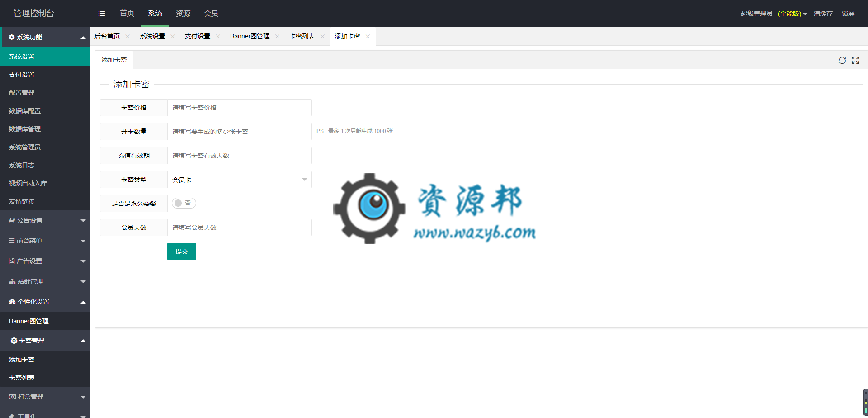The height and width of the screenshot is (418, 868).
Task: Open 系统设置 in the sidebar
Action: pos(45,57)
